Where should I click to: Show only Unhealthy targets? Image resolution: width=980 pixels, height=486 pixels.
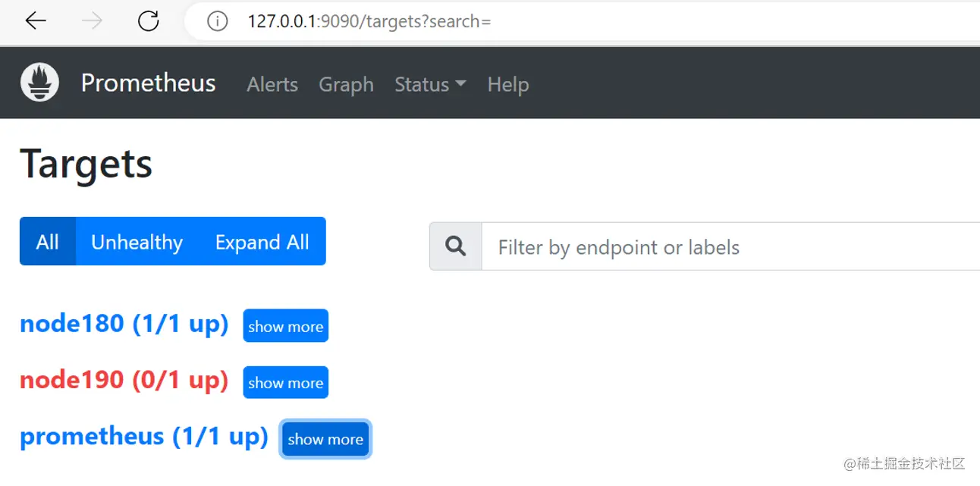[x=137, y=241]
